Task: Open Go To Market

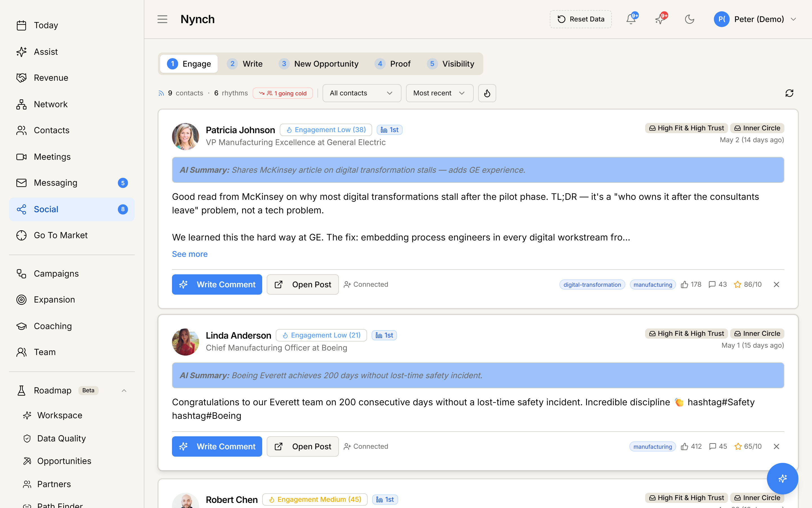Action: (x=71, y=235)
